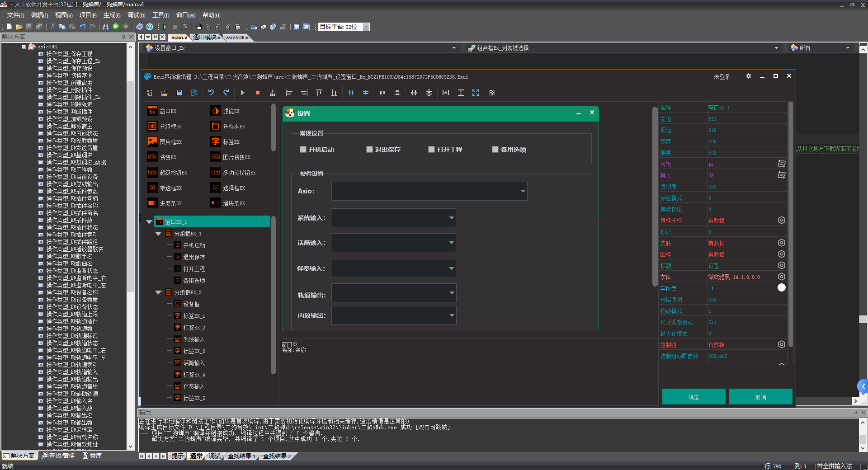Enable the 开机启动 checkbox
This screenshot has height=470, width=868.
303,150
